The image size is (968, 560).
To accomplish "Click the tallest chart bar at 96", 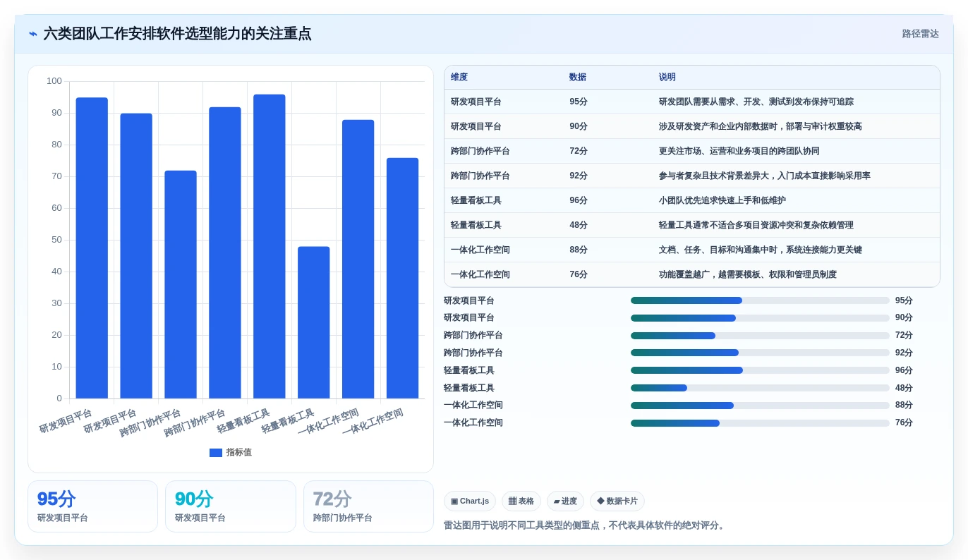I will 270,247.
